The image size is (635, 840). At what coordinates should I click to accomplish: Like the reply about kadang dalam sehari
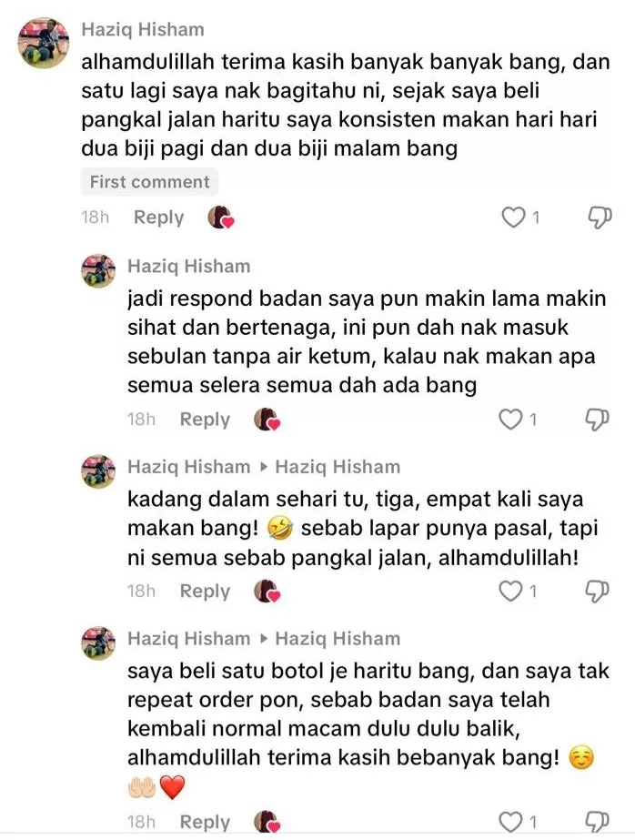(510, 591)
